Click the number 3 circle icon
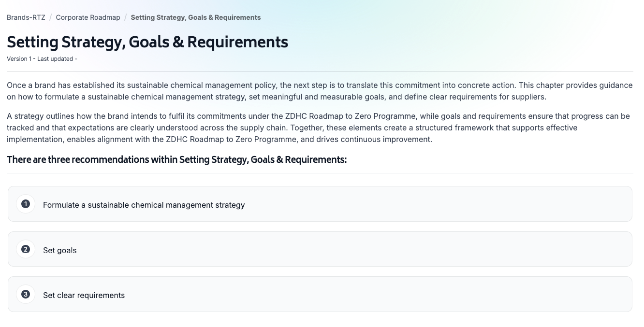The width and height of the screenshot is (644, 327). pos(26,294)
